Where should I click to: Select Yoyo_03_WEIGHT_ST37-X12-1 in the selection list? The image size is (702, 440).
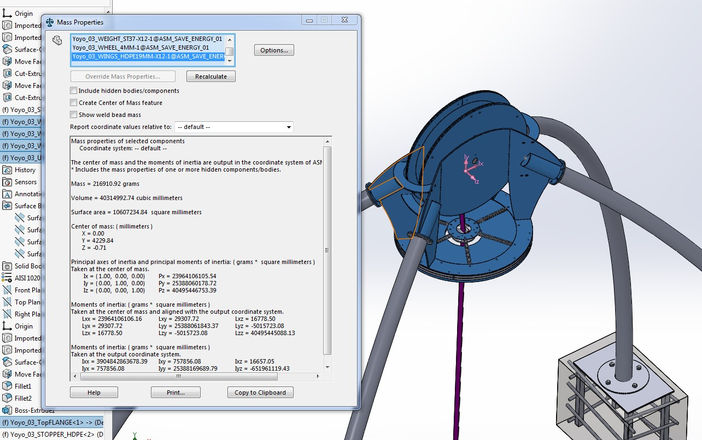(x=148, y=39)
